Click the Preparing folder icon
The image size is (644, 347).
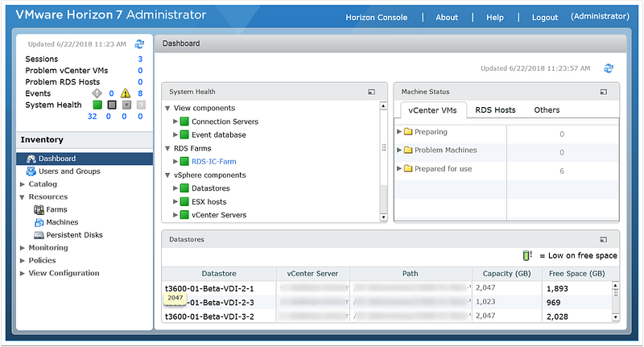pos(408,131)
